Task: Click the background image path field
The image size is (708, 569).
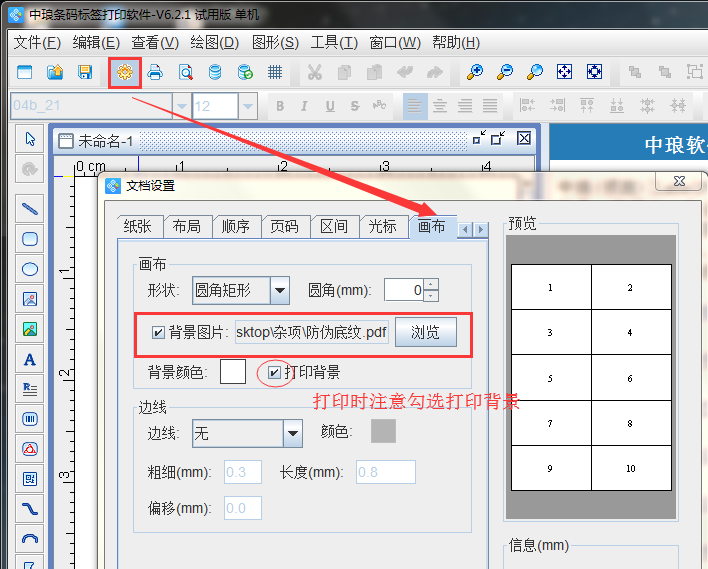Action: click(311, 333)
